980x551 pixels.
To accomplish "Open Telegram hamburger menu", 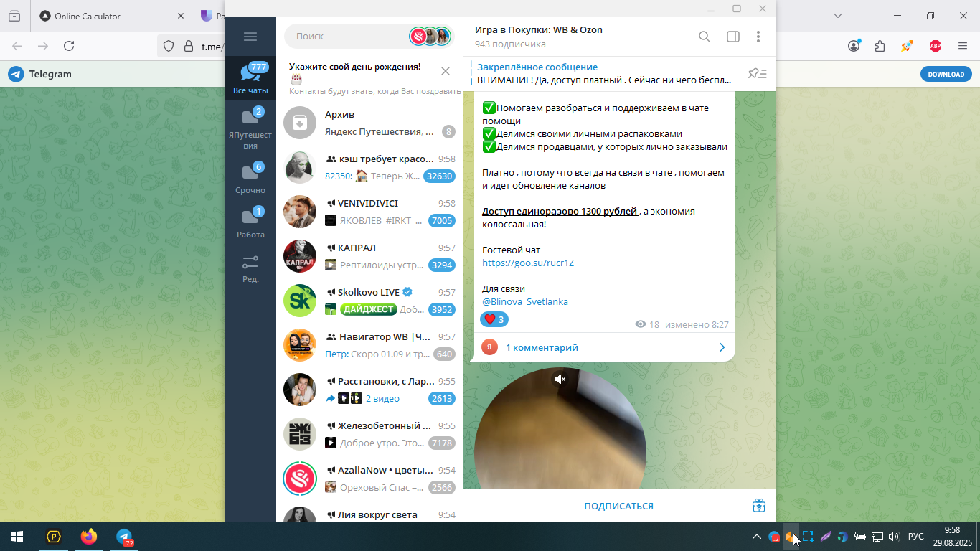I will (x=250, y=37).
